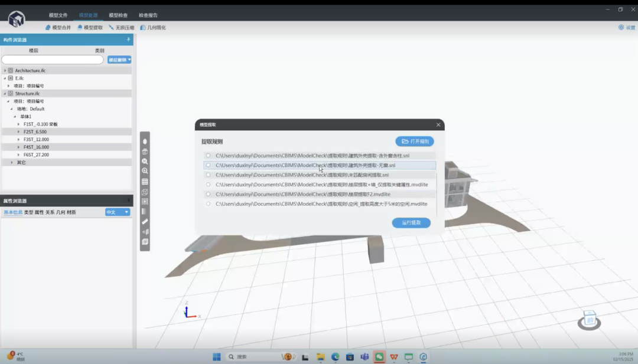Click the home view icon in vertical toolbar
638x364 pixels.
(145, 152)
